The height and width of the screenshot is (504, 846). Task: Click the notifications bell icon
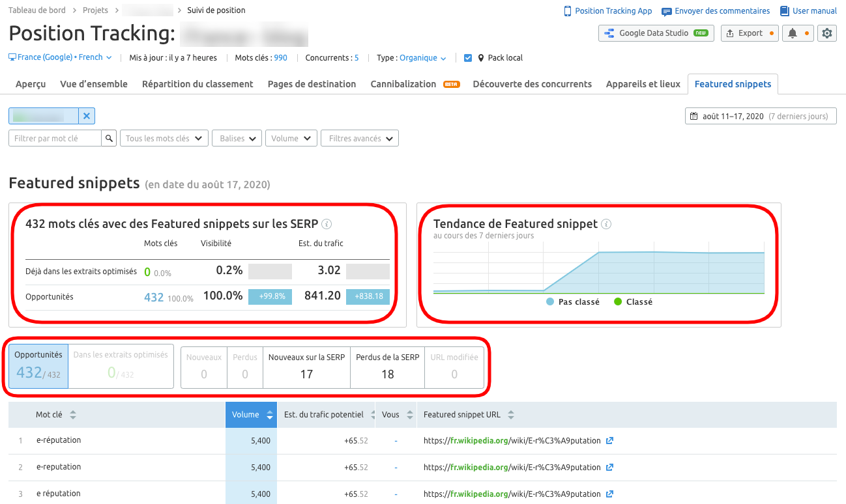793,33
